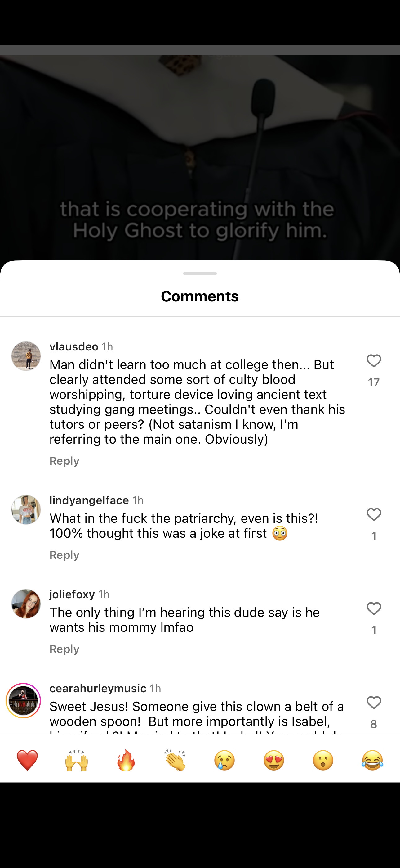400x868 pixels.
Task: Like cearahurleymusic's comment with the heart
Action: coord(374,703)
